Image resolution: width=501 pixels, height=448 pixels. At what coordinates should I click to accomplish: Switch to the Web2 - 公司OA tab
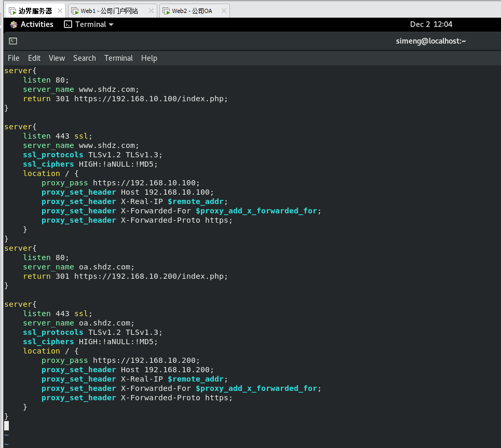(x=193, y=11)
